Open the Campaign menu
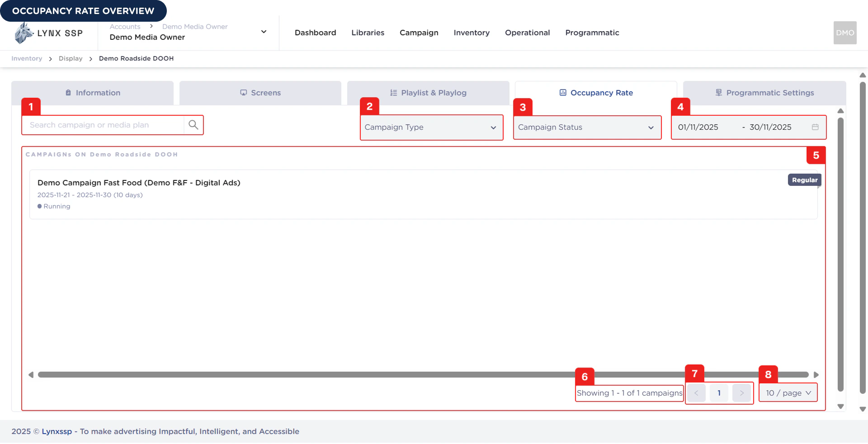 pos(419,33)
